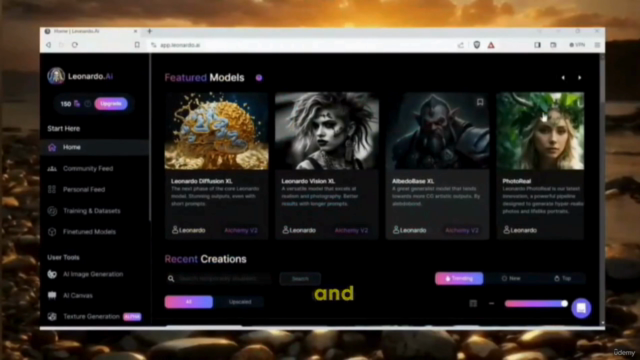Open a new browser tab with plus

click(x=149, y=31)
